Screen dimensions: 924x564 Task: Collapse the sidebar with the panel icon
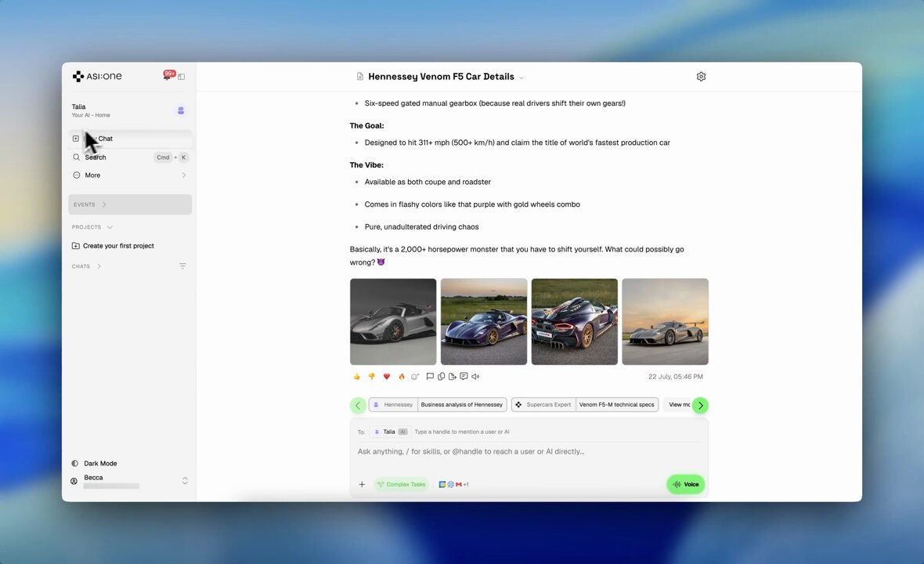click(182, 77)
